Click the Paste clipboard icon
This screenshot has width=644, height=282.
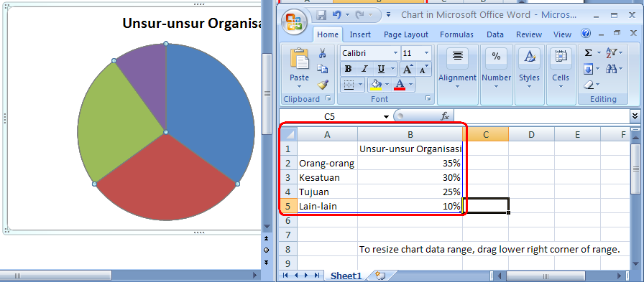coord(300,58)
